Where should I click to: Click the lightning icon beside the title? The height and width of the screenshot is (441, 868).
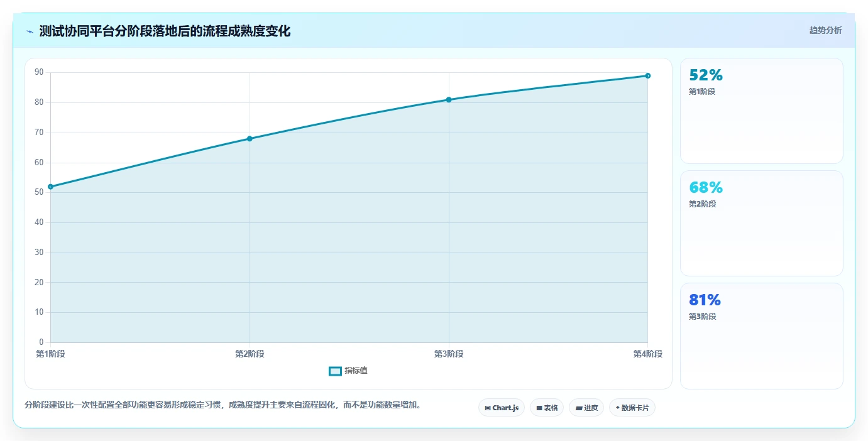pyautogui.click(x=30, y=31)
